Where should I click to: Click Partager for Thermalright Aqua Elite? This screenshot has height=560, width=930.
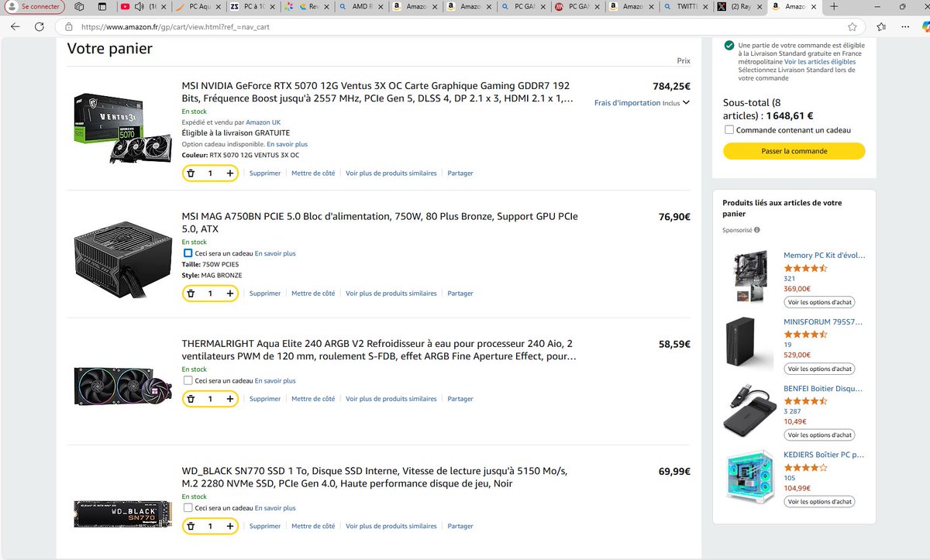tap(460, 399)
